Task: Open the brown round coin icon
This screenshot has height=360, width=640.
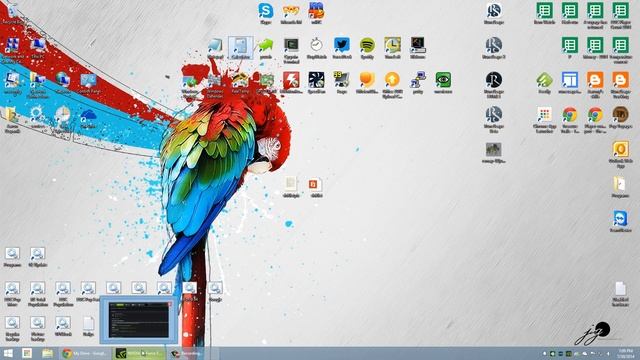Action: tap(620, 115)
